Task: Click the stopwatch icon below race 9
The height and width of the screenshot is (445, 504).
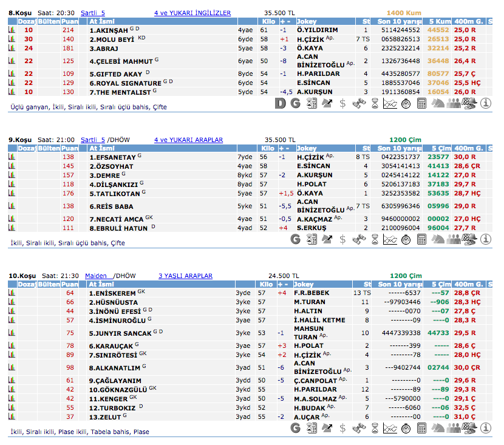Action: (x=406, y=240)
